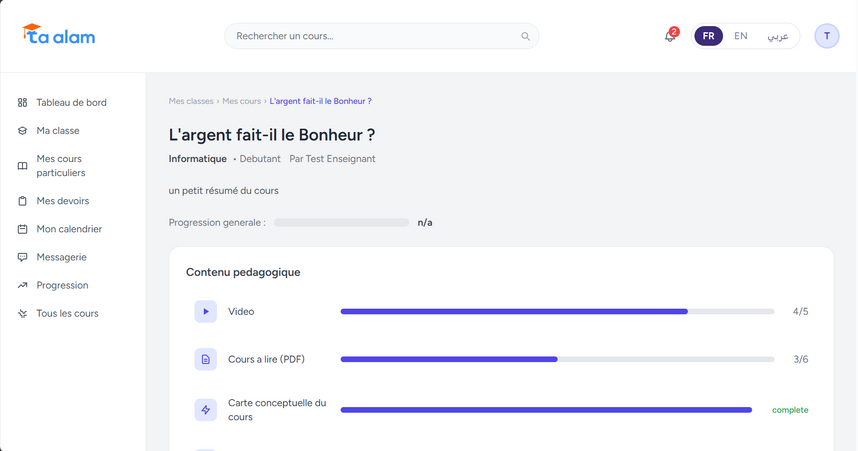Viewport: 858px width, 451px height.
Task: Switch language to EN
Action: tap(741, 36)
